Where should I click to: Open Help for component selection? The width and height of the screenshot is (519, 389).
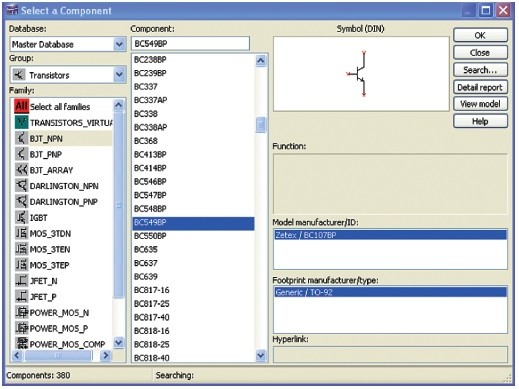pos(480,121)
